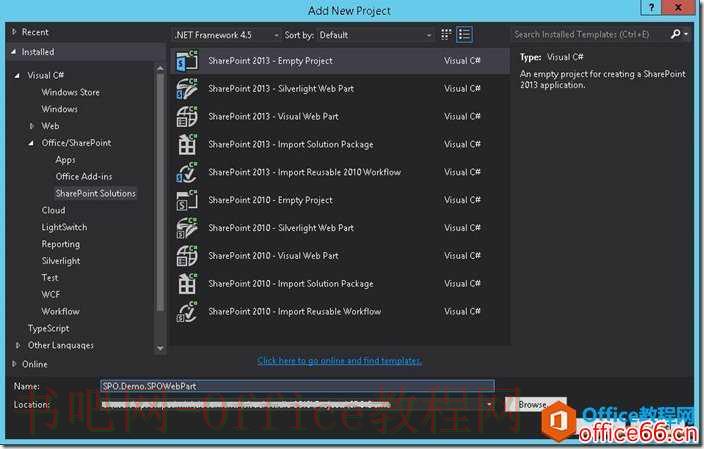Select SharePoint 2010 - Silverlight Web Part text

(281, 228)
